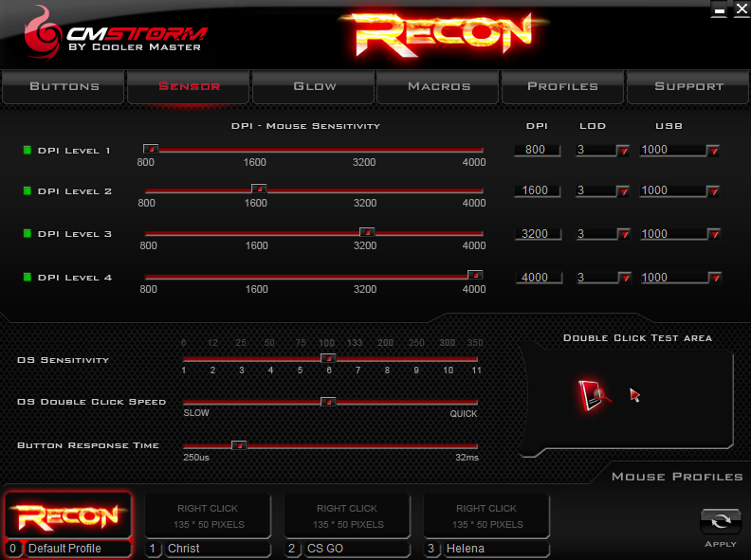Expand LOD dropdown for DPI Level 1

[623, 150]
